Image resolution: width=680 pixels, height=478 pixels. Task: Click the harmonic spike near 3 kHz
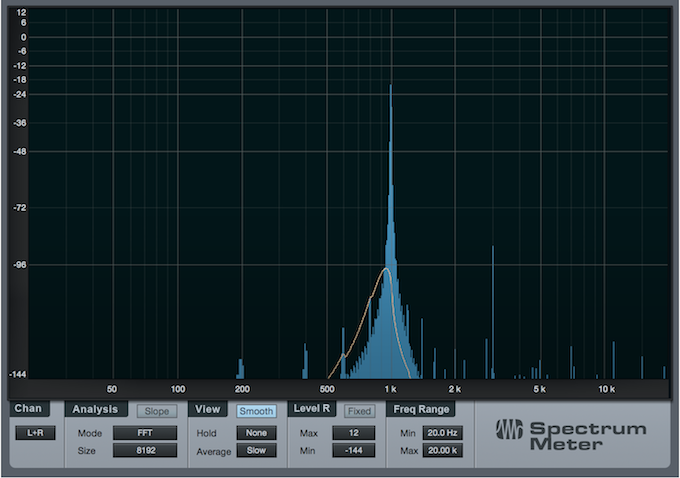[493, 312]
